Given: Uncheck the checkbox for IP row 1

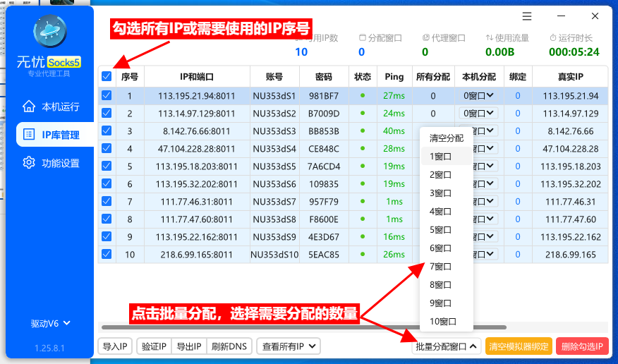Looking at the screenshot, I should (107, 95).
